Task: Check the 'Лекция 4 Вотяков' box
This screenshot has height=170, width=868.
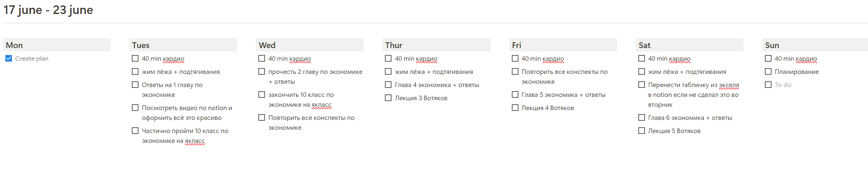Action: [515, 108]
